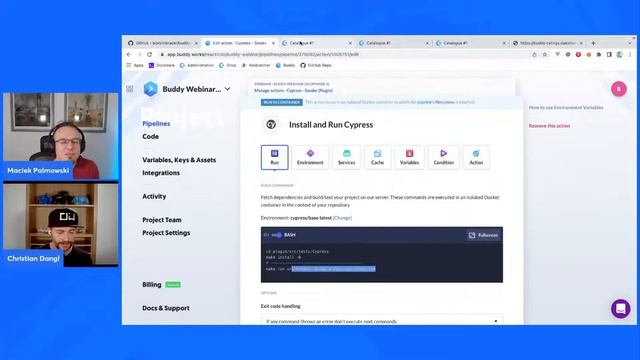The width and height of the screenshot is (640, 360).
Task: Open the Environment settings tab
Action: click(x=310, y=157)
